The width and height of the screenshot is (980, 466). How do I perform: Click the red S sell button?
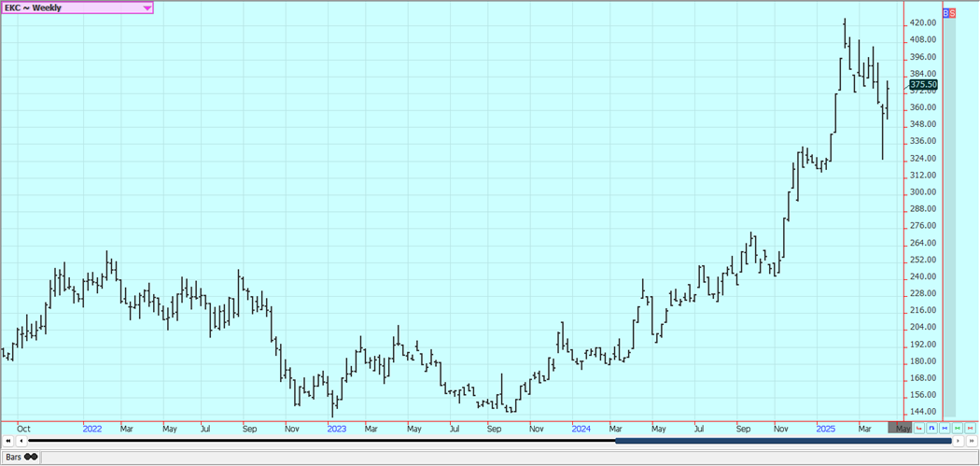coord(953,12)
